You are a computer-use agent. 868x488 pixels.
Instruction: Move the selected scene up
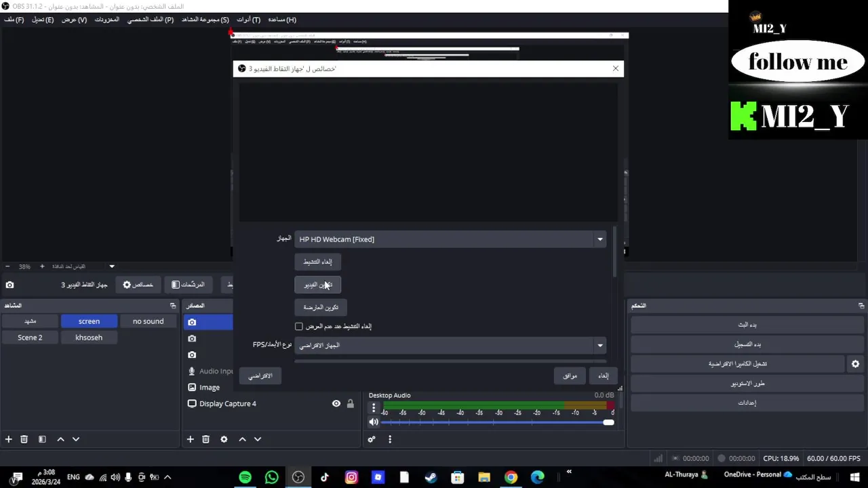[60, 439]
